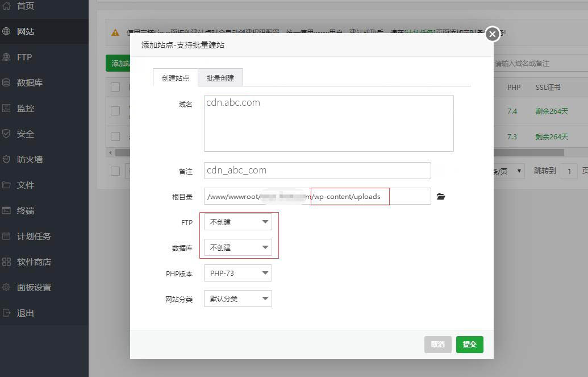Click the database icon beside 数据库
Image resolution: width=588 pixels, height=377 pixels.
pos(6,82)
